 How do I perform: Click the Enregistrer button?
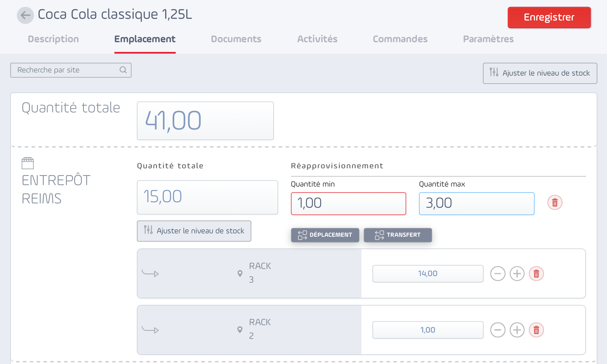tap(549, 17)
